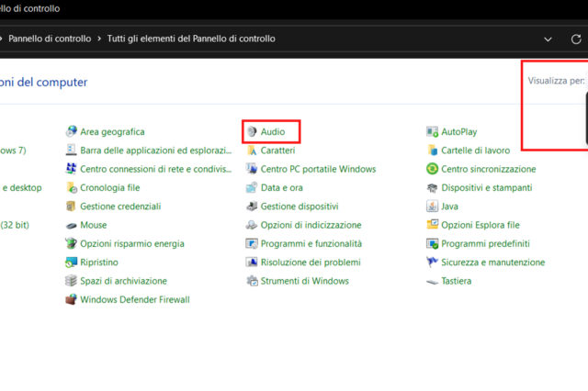Click the '(32 bit)' item text

pyautogui.click(x=15, y=225)
